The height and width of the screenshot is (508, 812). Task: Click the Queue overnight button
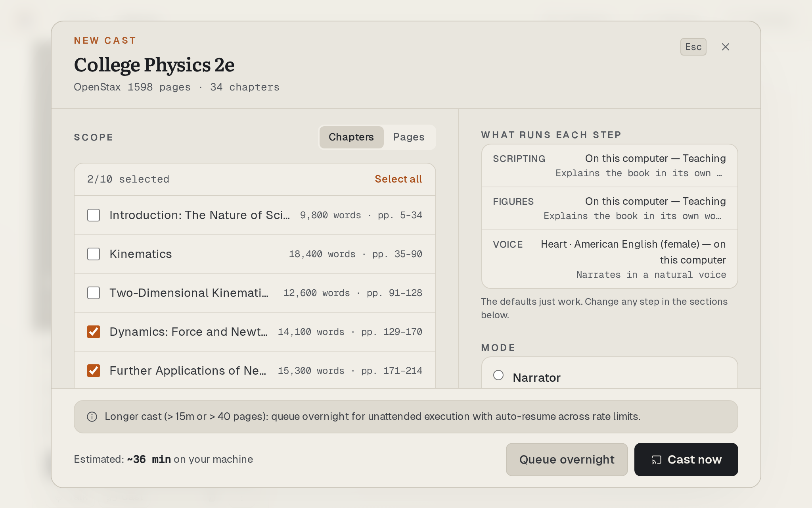click(x=567, y=460)
